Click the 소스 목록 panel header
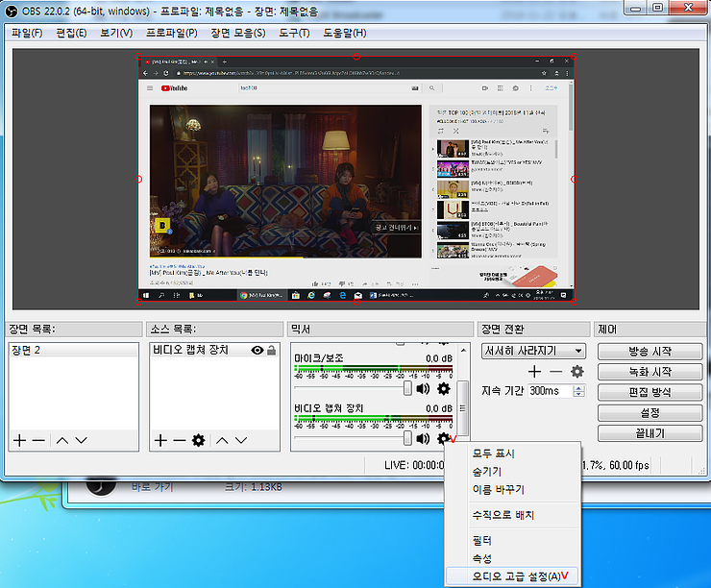 [x=215, y=330]
